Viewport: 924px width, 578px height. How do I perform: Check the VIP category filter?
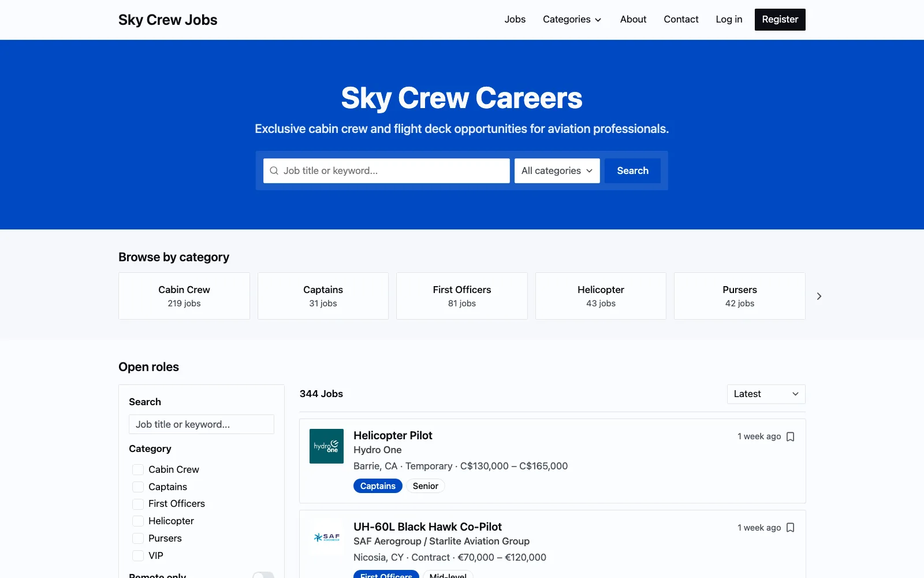[x=138, y=555]
